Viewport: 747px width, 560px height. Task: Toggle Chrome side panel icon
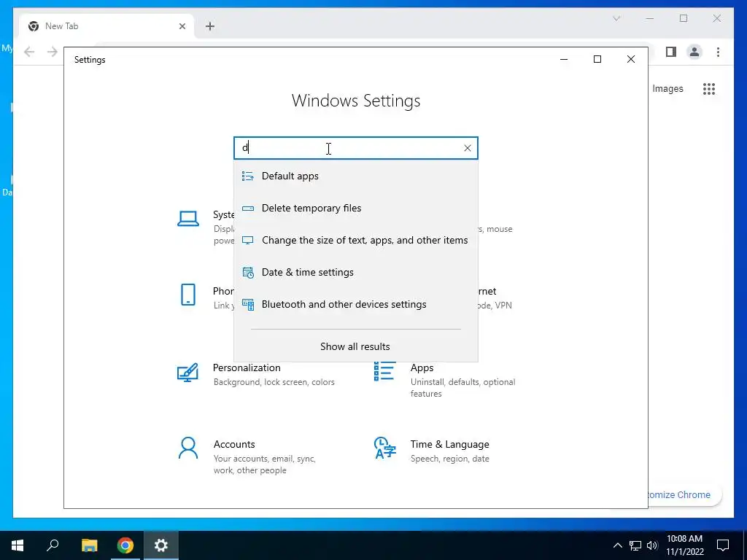coord(671,52)
